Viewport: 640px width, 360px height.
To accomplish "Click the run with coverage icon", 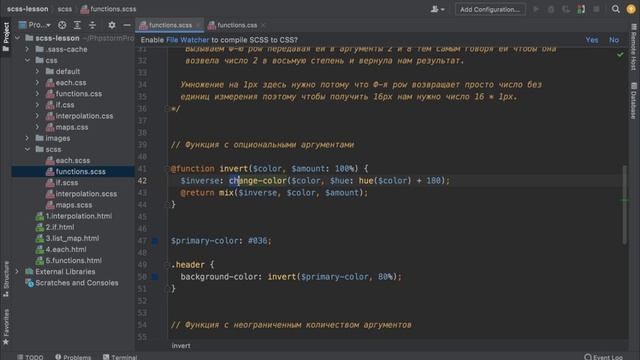I will (566, 9).
